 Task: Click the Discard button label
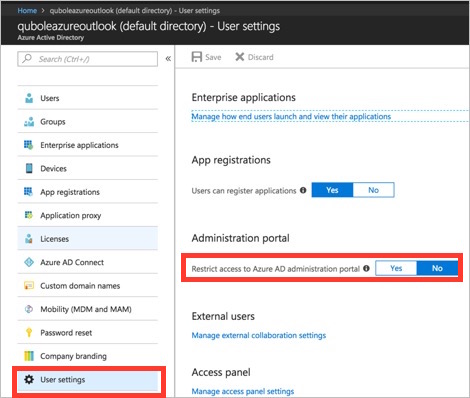point(261,57)
